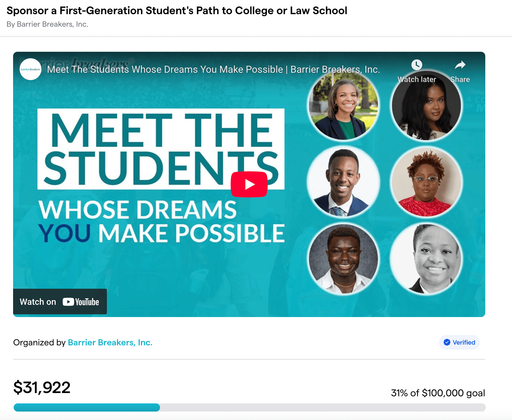Click portrait of student in white shirt
The height and width of the screenshot is (420, 512).
point(343,259)
